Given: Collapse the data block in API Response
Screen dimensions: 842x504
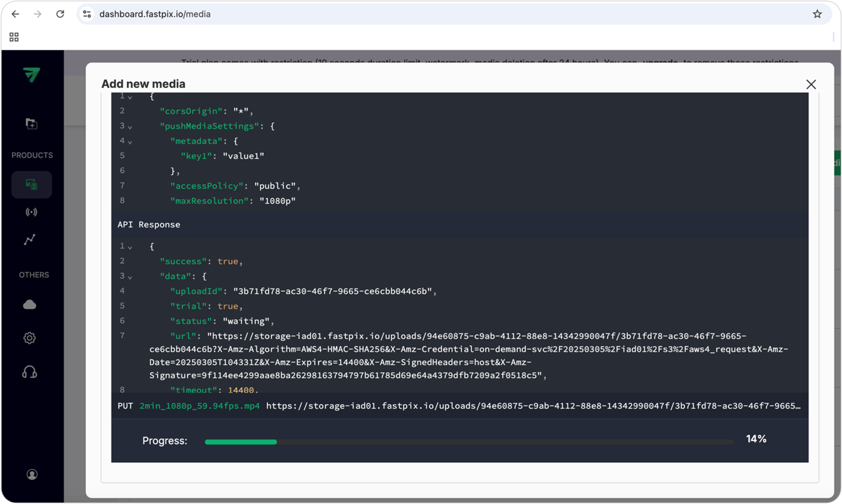Looking at the screenshot, I should [130, 277].
